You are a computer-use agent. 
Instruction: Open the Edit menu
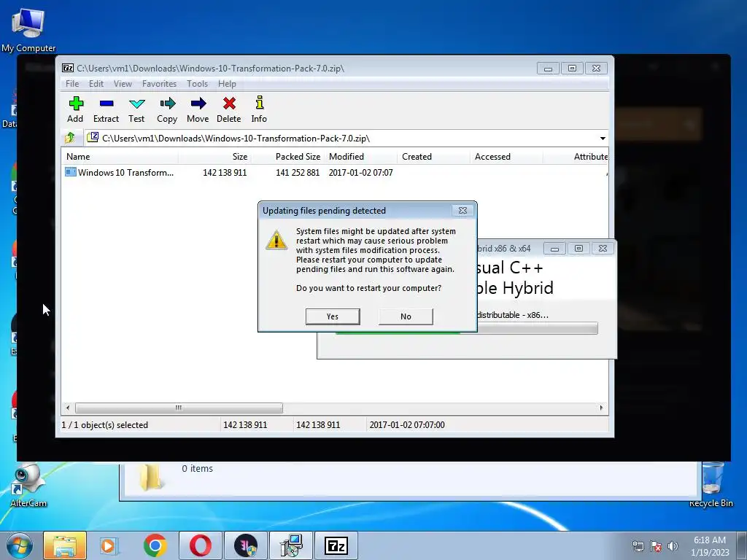click(x=96, y=84)
